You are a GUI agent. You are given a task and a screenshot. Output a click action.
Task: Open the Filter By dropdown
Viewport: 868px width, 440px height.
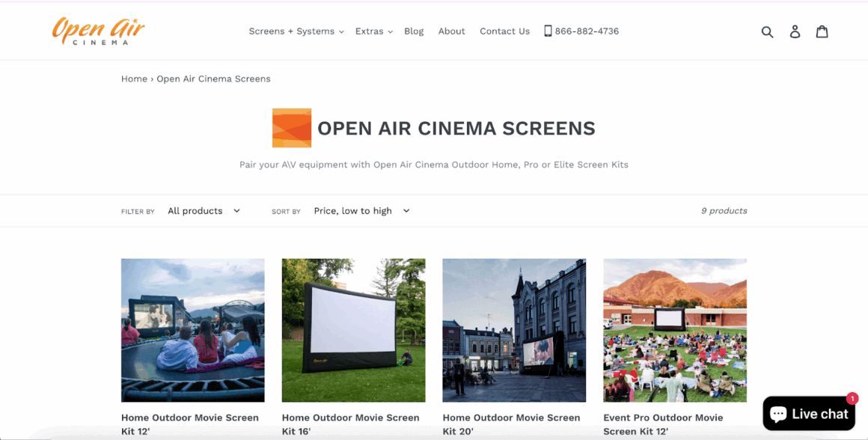204,211
